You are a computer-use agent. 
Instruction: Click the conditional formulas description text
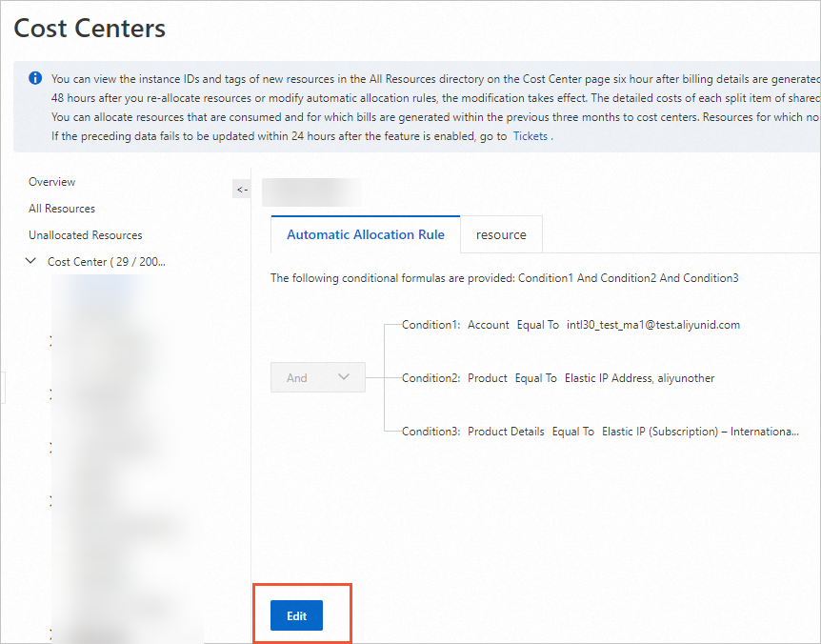[x=504, y=278]
